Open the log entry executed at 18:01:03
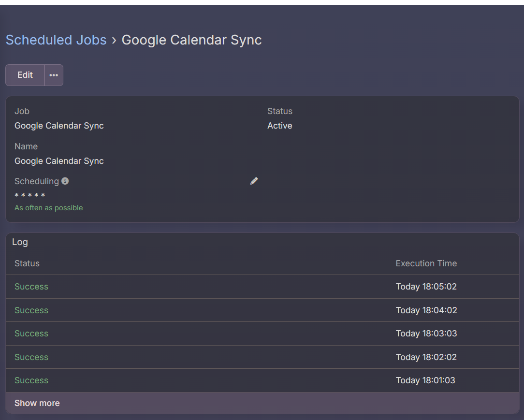 tap(262, 380)
